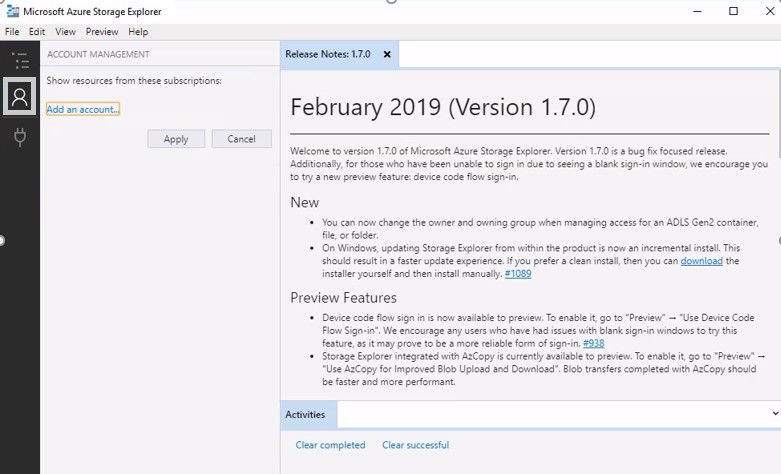Click the Apply button
Viewport: 781px width, 474px height.
point(176,139)
